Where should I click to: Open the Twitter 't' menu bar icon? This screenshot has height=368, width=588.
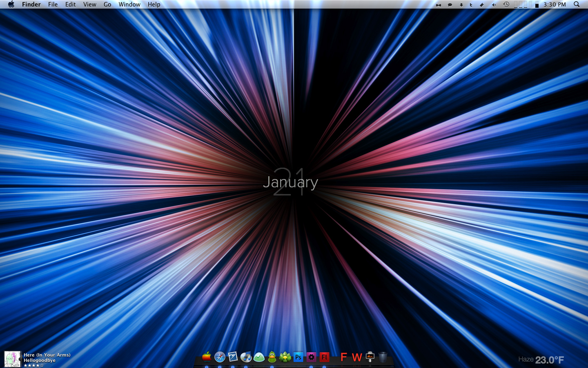point(471,5)
